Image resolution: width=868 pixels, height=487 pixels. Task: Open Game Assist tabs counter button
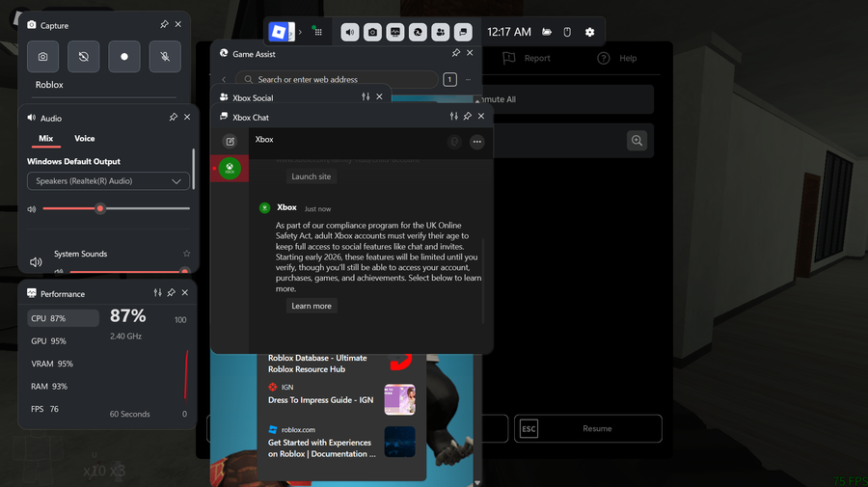[450, 80]
